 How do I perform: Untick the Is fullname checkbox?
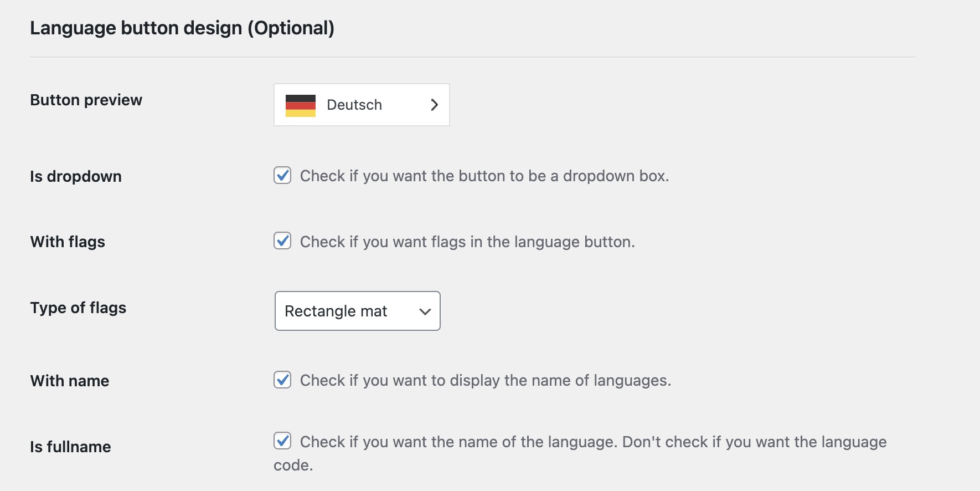[282, 441]
